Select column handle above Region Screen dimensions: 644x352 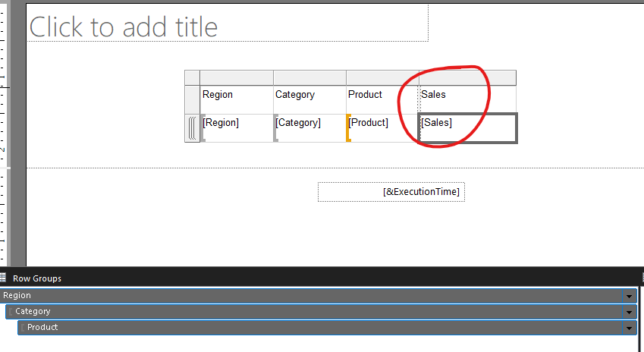pos(237,77)
